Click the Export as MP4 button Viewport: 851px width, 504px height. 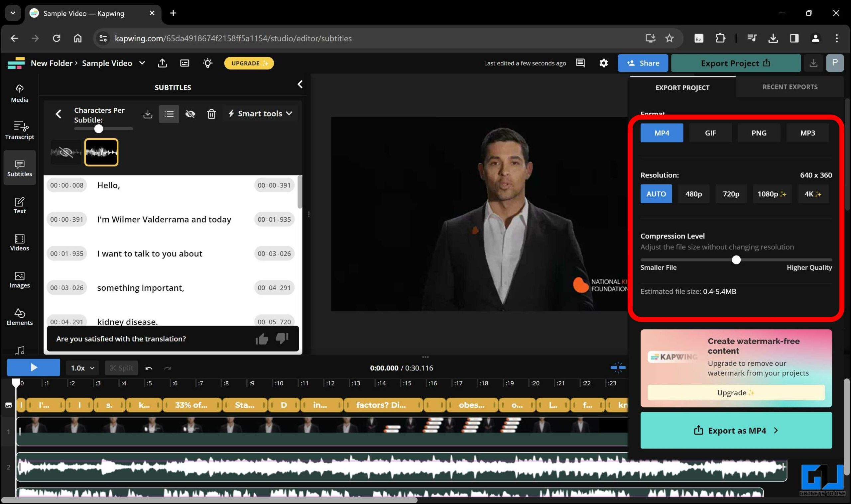click(x=736, y=430)
